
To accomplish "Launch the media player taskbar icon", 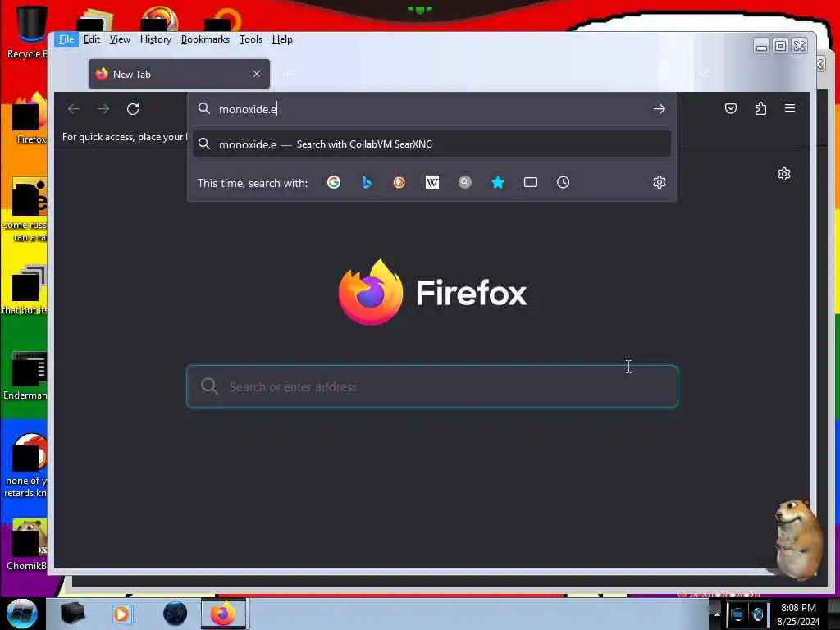I will (122, 614).
